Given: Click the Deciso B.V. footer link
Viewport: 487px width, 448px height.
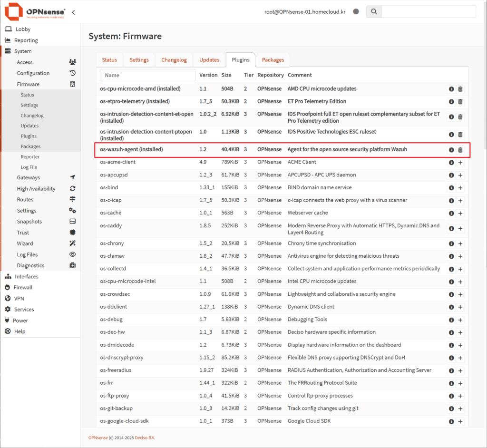Looking at the screenshot, I should (x=145, y=438).
